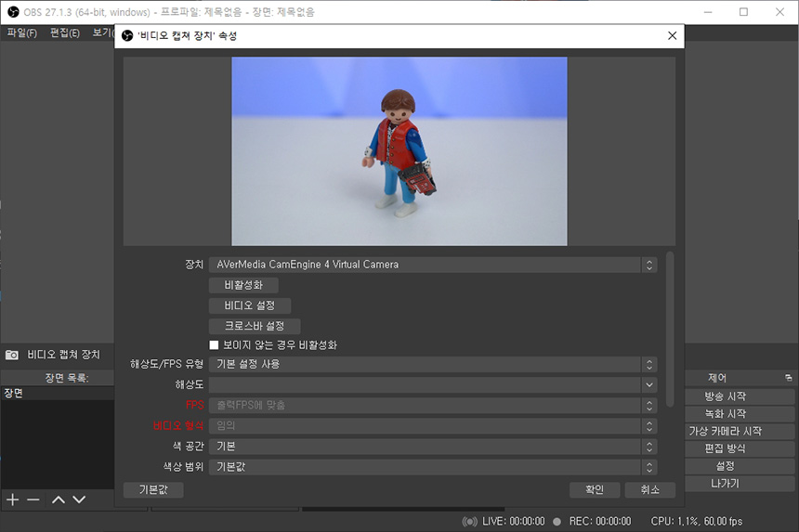The height and width of the screenshot is (532, 799).
Task: Close the 비디오 캡쳐 장치 속성 dialog
Action: (672, 35)
